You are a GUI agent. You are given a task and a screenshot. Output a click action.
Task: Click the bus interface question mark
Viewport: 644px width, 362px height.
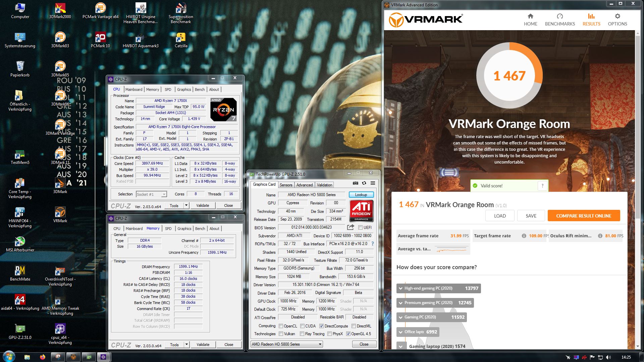[x=372, y=244]
